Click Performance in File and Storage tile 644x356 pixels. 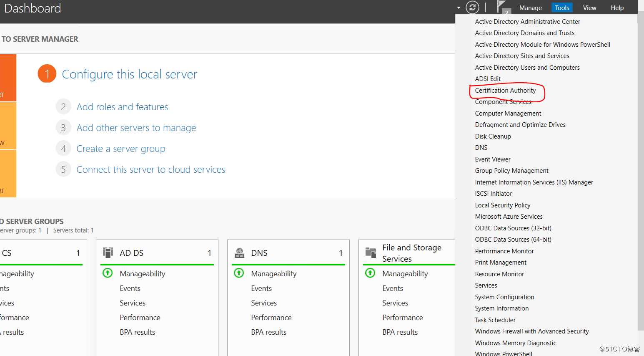(403, 318)
